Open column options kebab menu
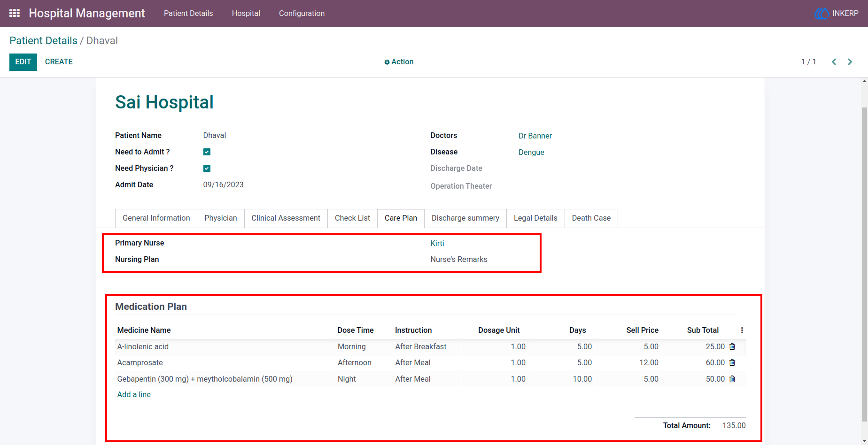 [x=742, y=330]
